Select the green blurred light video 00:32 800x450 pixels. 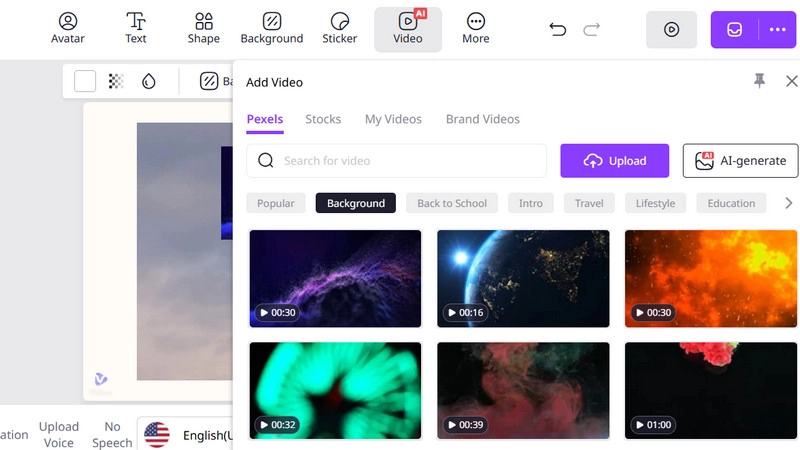[335, 391]
